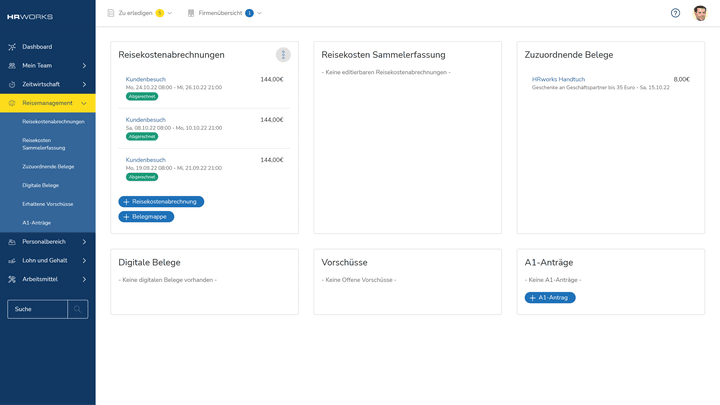
Task: Open the help question mark icon
Action: point(675,13)
